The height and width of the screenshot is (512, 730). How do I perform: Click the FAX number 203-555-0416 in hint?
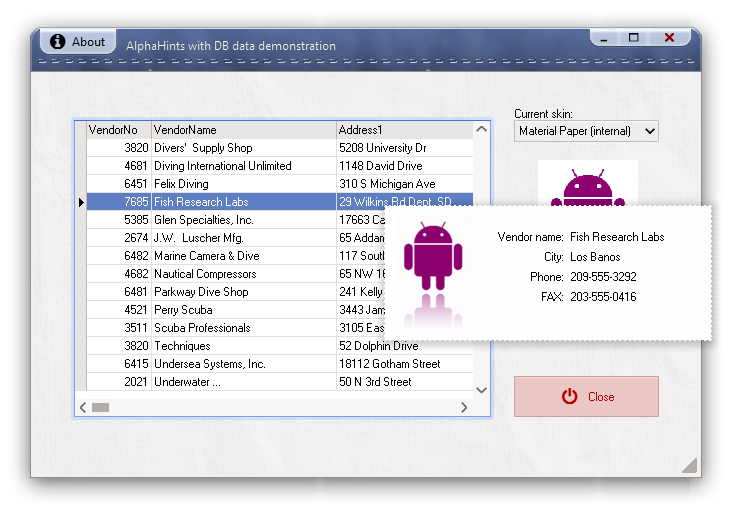point(603,297)
